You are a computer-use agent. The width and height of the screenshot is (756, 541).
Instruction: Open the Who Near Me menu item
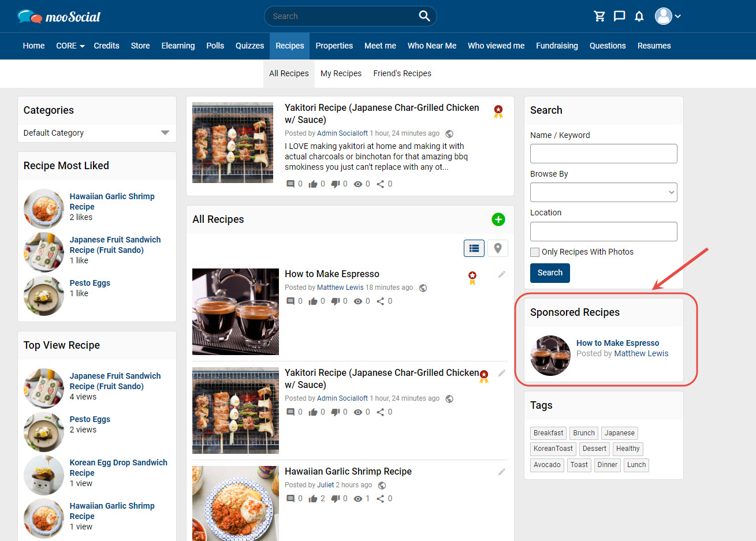point(432,46)
